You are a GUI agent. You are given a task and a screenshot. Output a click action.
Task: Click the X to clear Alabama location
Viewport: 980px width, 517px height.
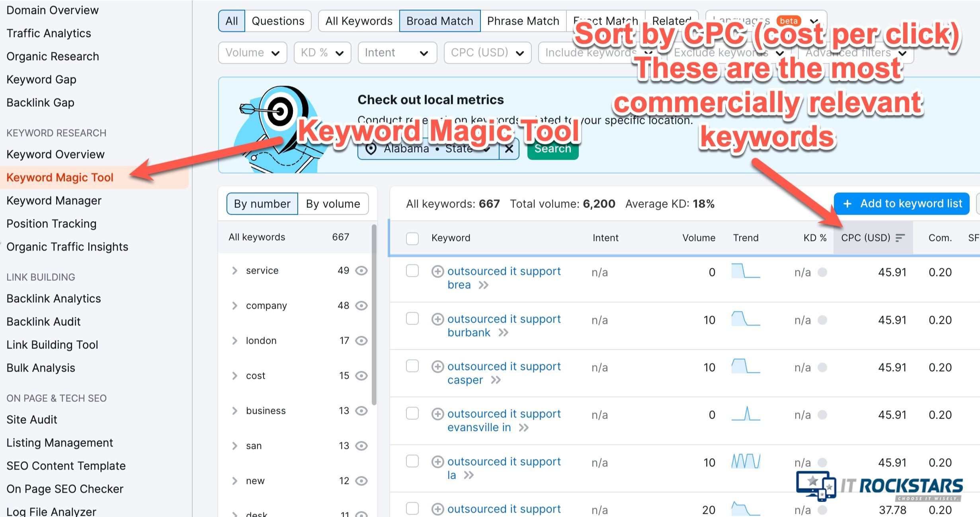tap(509, 149)
